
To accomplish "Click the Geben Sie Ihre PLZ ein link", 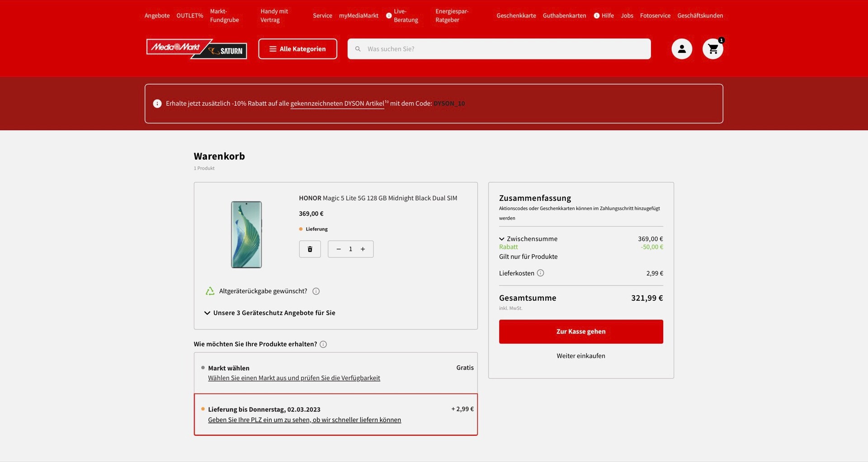I will (305, 420).
